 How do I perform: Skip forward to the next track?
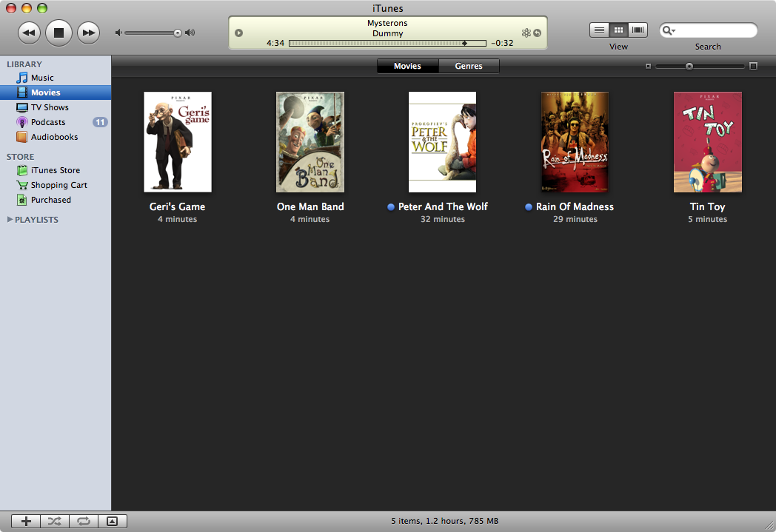(x=89, y=33)
